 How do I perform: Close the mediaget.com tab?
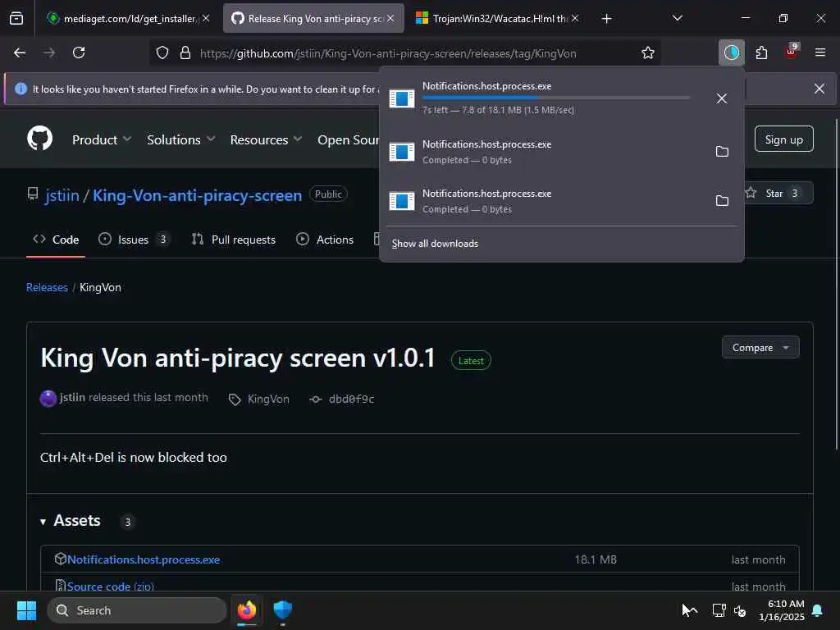206,18
